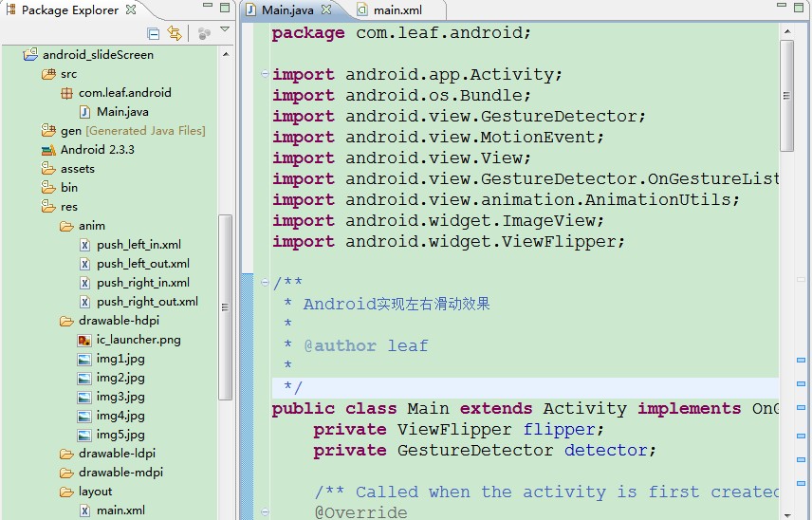The height and width of the screenshot is (520, 812).
Task: Collapse the import statements fold marker
Action: 265,75
